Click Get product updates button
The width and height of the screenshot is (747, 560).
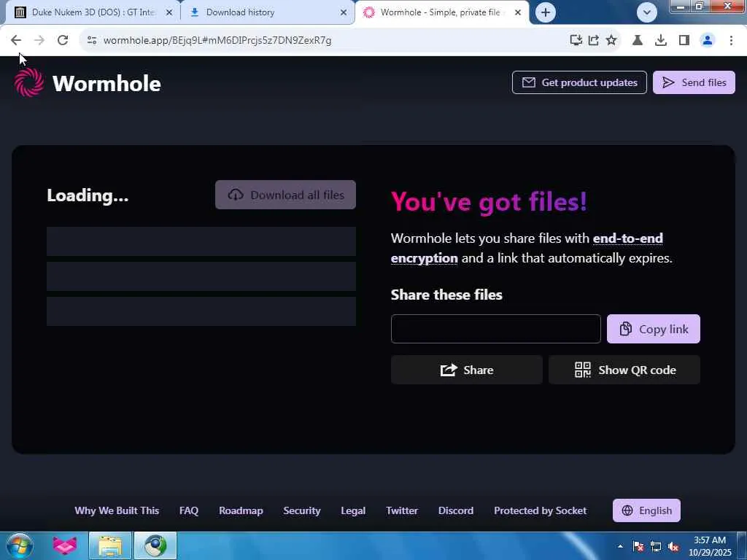(x=579, y=82)
